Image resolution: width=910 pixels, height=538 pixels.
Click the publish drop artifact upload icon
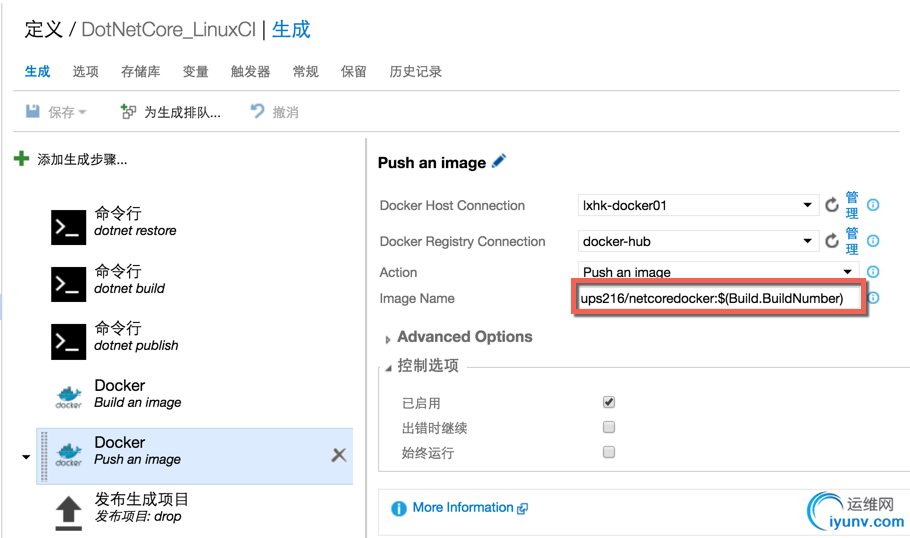pyautogui.click(x=68, y=511)
